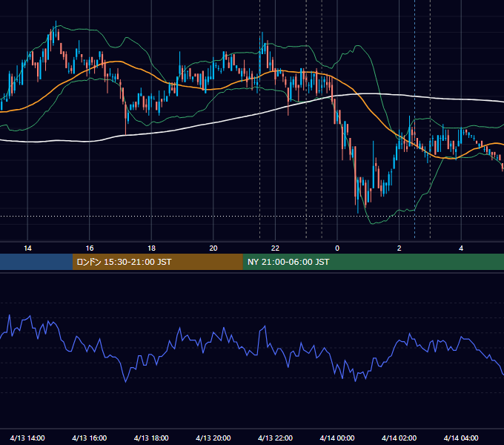Click the hour label 20 on the chart axis
Image resolution: width=504 pixels, height=445 pixels.
213,248
